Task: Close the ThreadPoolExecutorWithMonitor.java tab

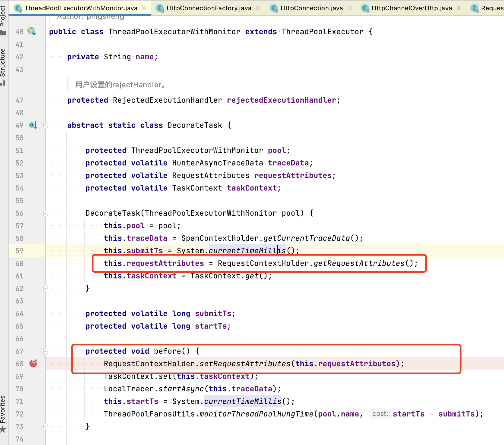Action: click(145, 8)
